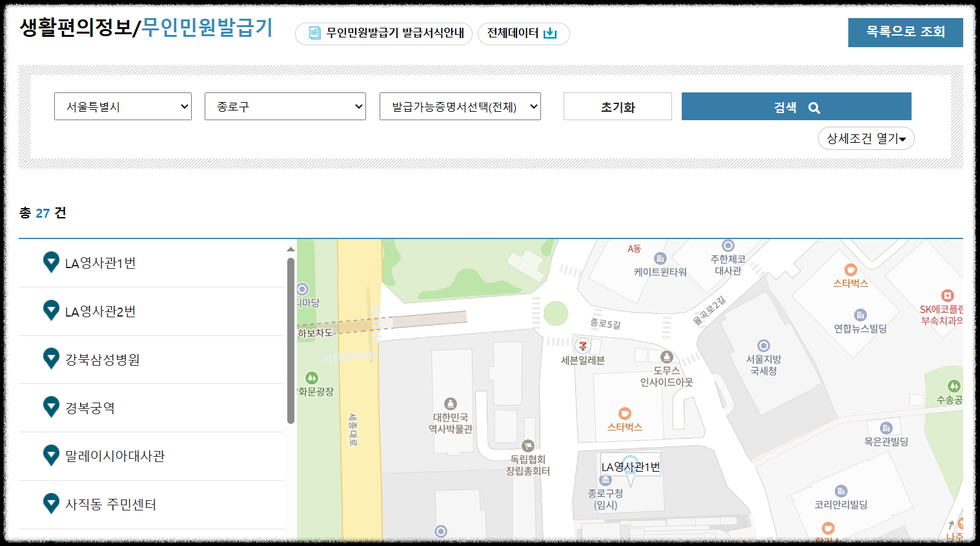Click the 초기화 reset button
The height and width of the screenshot is (546, 980).
pyautogui.click(x=618, y=107)
